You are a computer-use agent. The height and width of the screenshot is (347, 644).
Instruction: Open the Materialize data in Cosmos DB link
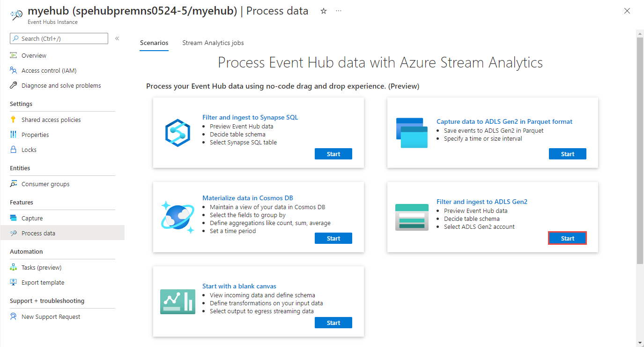click(247, 198)
